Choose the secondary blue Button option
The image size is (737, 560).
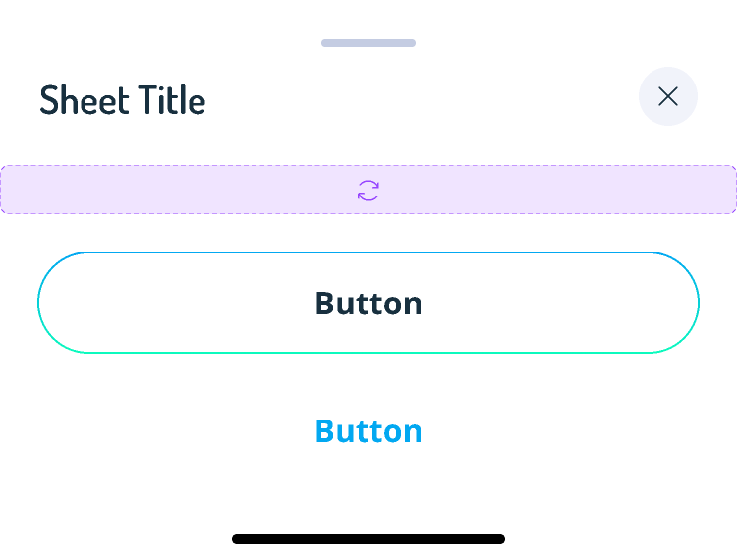(x=368, y=431)
